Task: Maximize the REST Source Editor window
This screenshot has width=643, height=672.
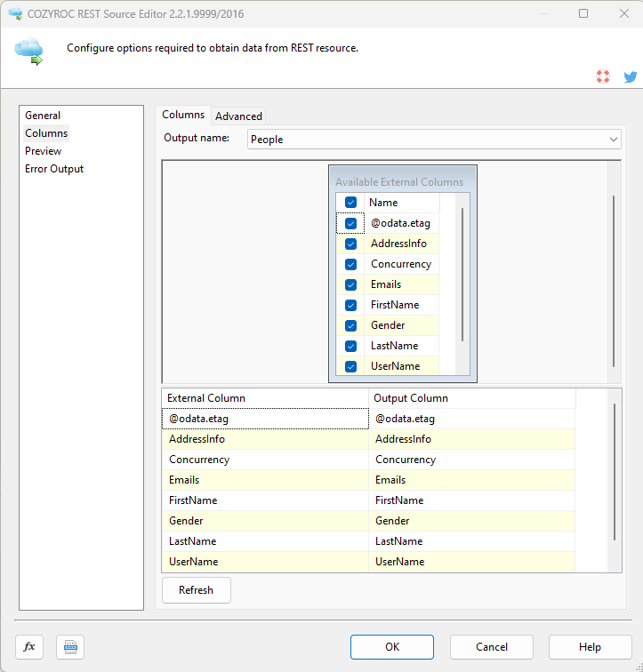Action: 583,13
